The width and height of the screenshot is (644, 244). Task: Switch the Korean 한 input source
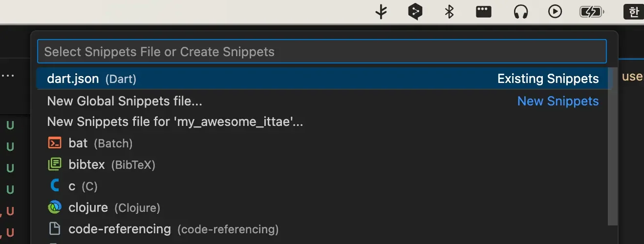(634, 11)
